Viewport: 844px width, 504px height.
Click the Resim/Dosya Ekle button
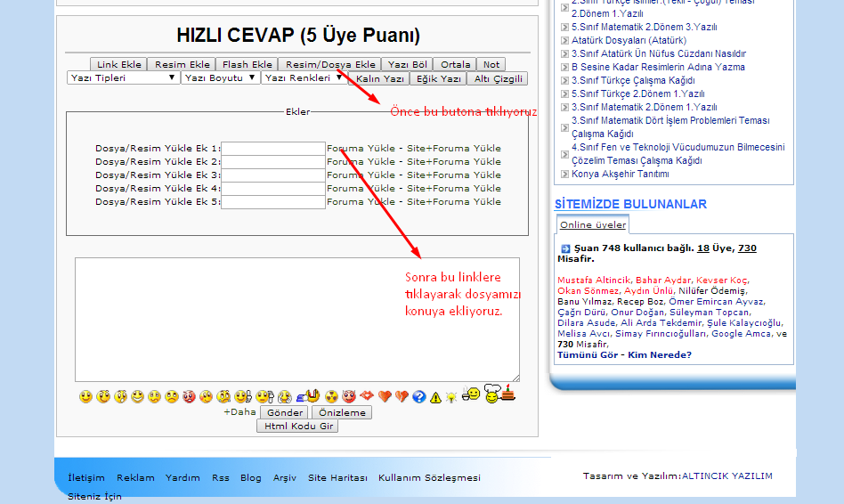330,64
